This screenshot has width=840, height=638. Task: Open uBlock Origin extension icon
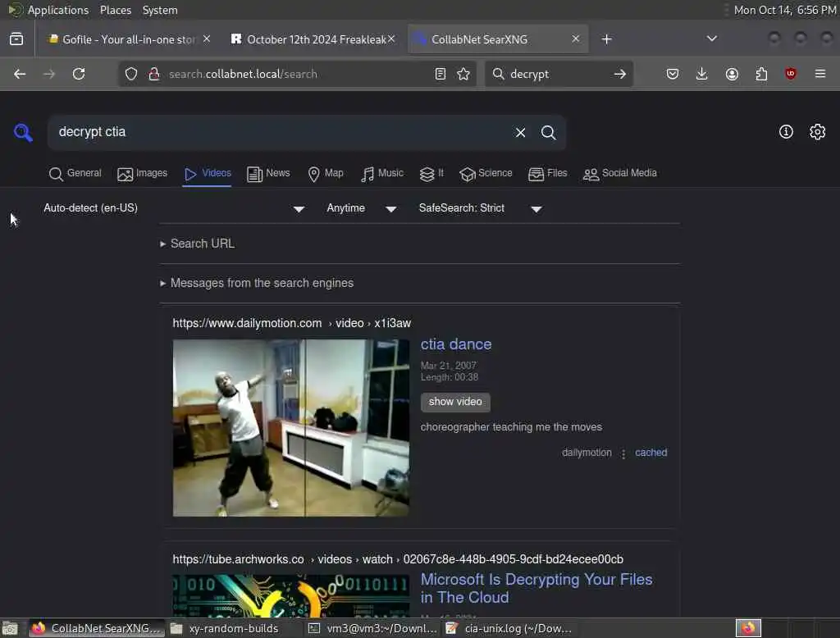pos(790,74)
